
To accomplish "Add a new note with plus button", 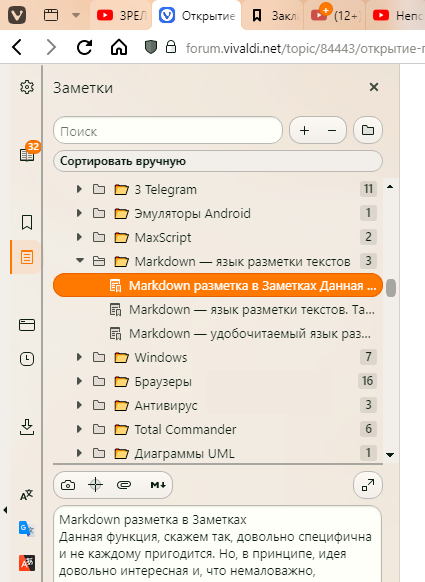I will pos(304,130).
